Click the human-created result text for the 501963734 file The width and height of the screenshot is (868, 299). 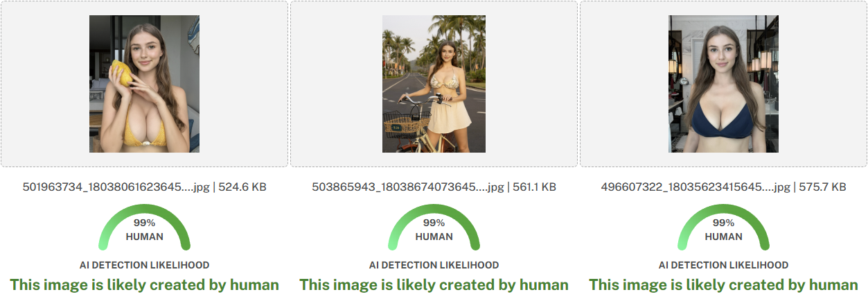point(144,284)
